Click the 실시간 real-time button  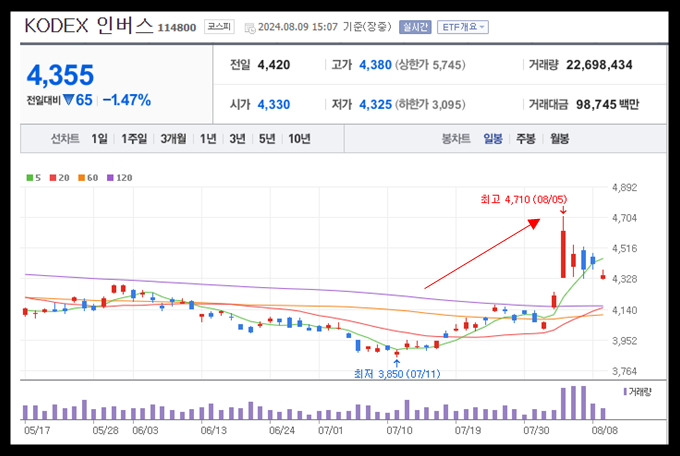[x=415, y=27]
